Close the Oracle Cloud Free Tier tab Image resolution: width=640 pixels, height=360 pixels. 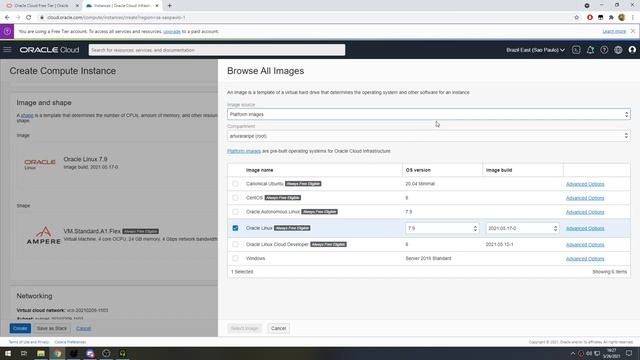click(77, 6)
